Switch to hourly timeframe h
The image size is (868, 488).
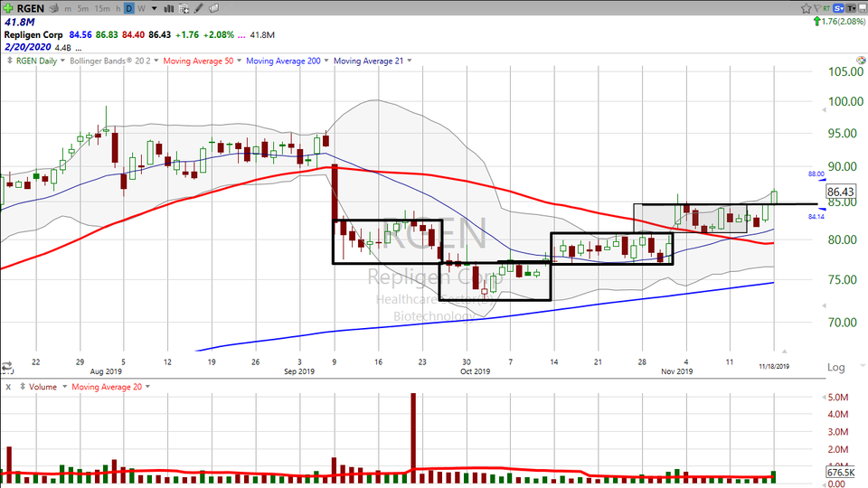(x=118, y=8)
